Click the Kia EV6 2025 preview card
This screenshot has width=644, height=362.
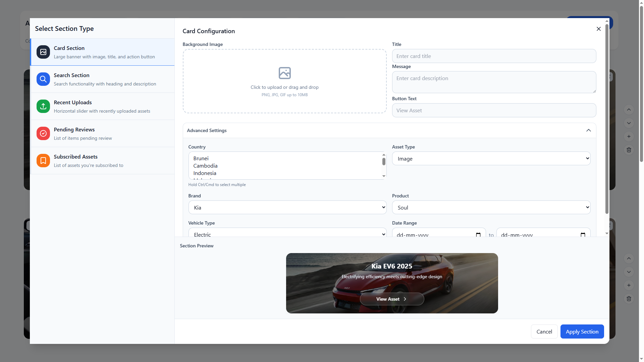coord(392,283)
